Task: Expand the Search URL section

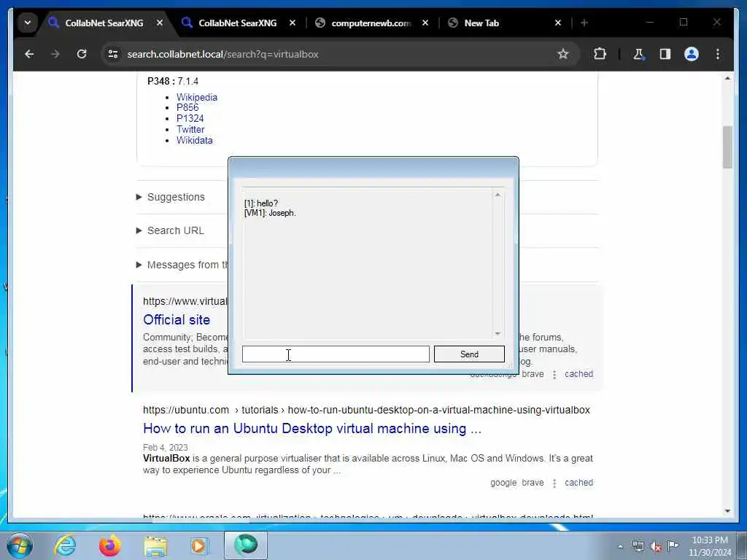Action: tap(170, 230)
